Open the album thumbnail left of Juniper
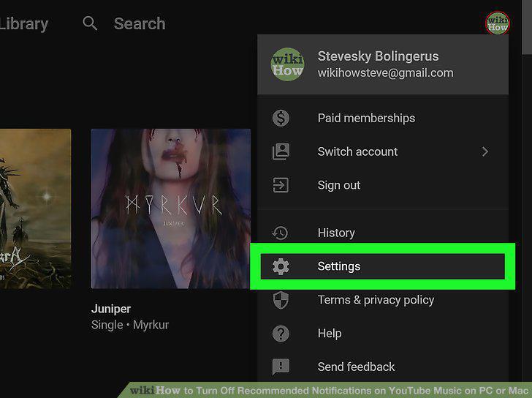 click(35, 209)
